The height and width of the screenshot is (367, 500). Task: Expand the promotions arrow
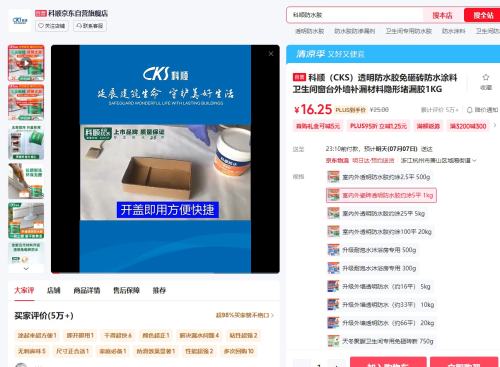pos(495,126)
